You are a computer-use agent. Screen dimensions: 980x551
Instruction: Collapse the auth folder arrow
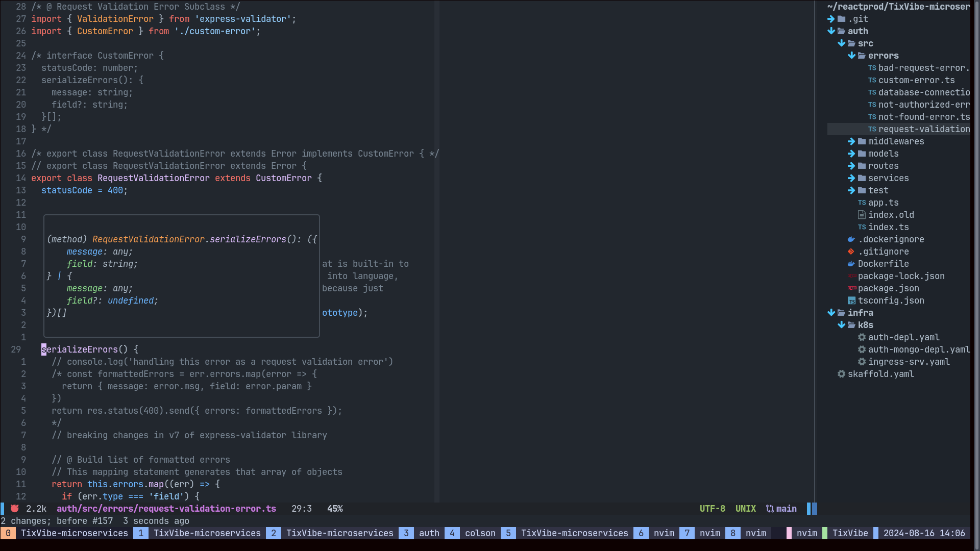[x=831, y=31]
